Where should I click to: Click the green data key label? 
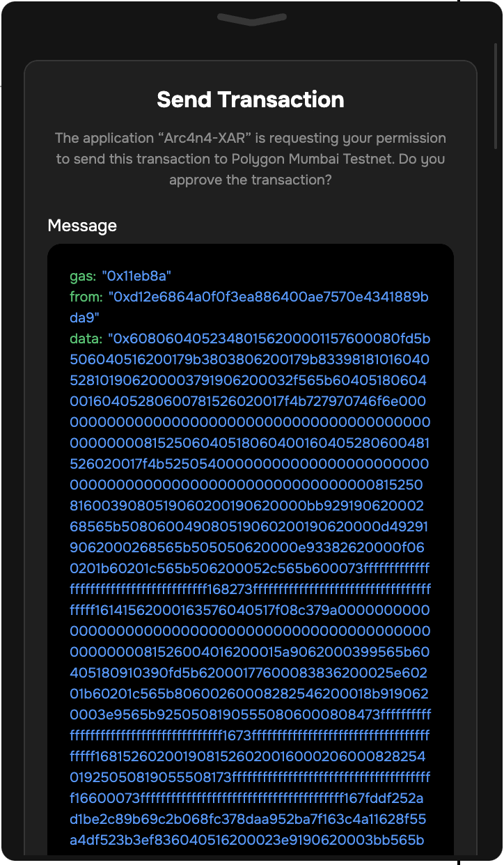pos(87,339)
